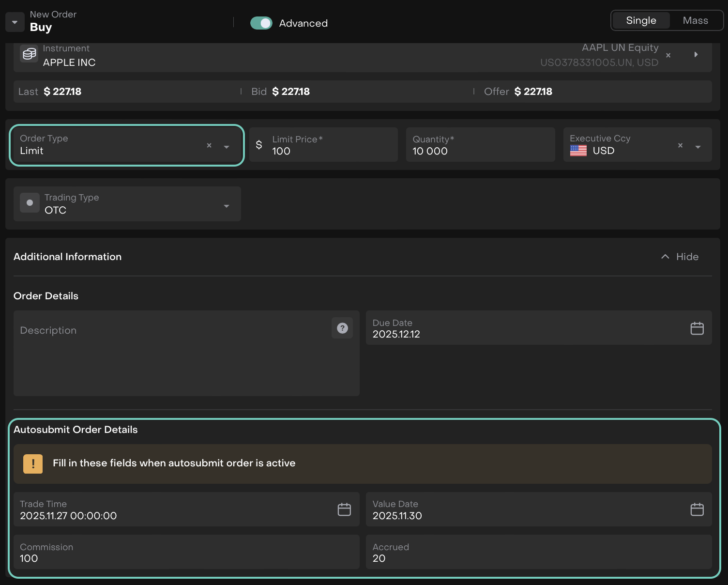
Task: Open the Executive Ccy dropdown arrow
Action: tap(698, 147)
